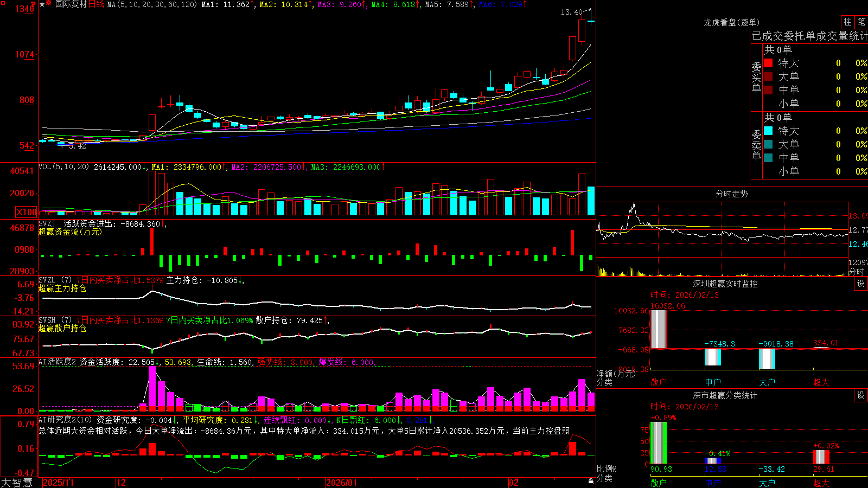Click the 大智慧 logo button
Image resolution: width=868 pixels, height=488 pixels.
17,483
